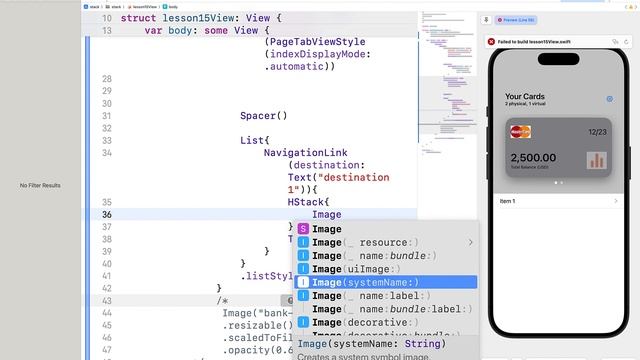This screenshot has height=360, width=640.
Task: Choose Image(_ name: bundle:) completion
Action: 386,256
